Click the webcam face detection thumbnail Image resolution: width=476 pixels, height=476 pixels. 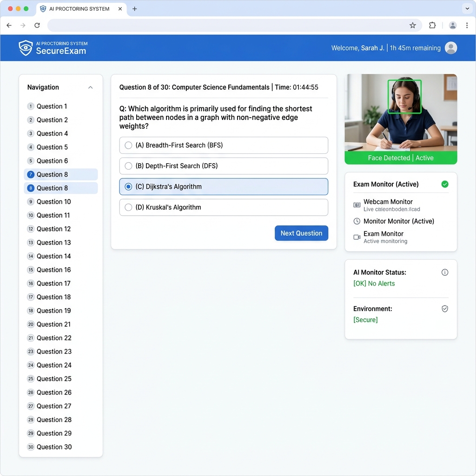coord(401,119)
